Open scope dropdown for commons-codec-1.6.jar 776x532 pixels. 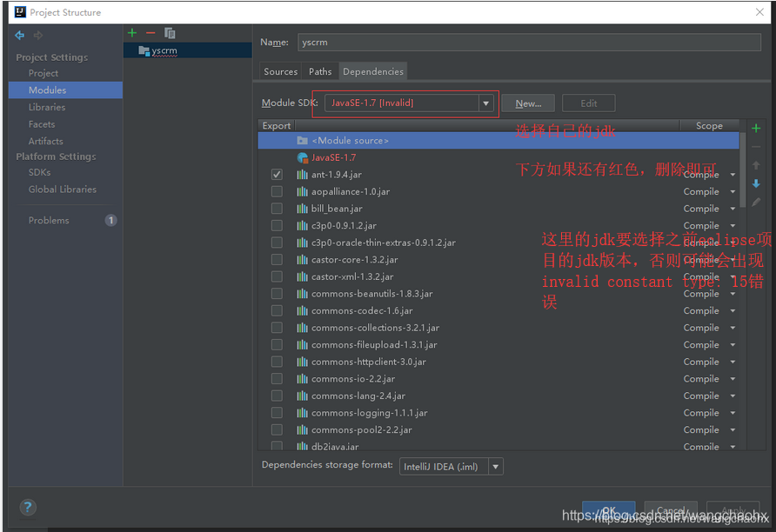pos(733,311)
